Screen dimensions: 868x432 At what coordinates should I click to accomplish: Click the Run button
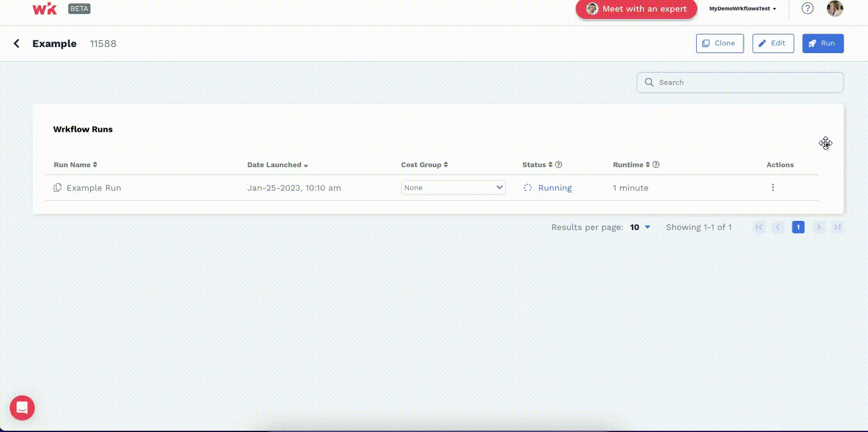pyautogui.click(x=823, y=43)
